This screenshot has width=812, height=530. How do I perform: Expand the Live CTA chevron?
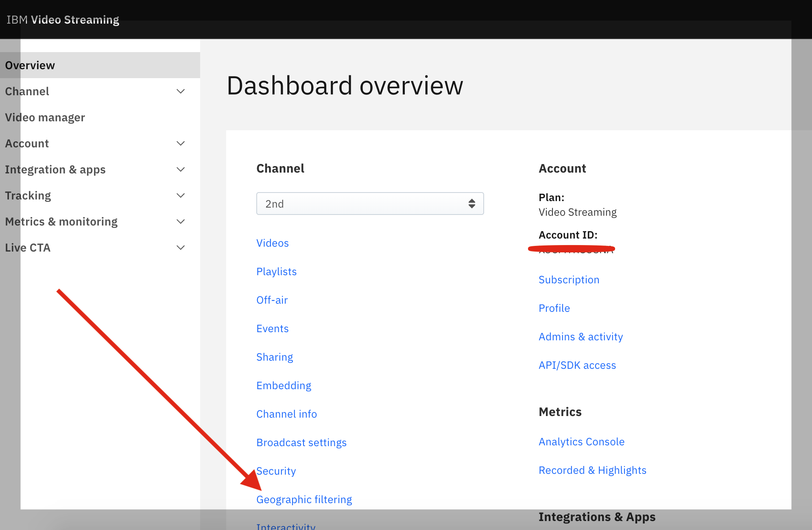pyautogui.click(x=181, y=247)
